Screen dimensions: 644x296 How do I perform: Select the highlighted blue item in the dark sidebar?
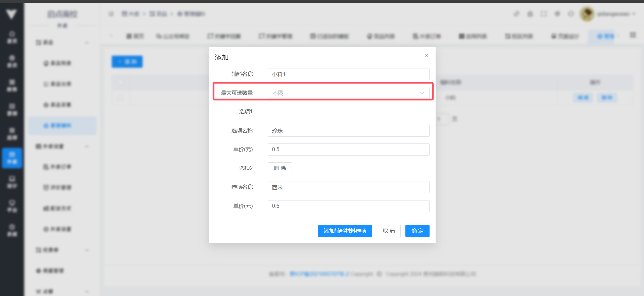coord(12,158)
